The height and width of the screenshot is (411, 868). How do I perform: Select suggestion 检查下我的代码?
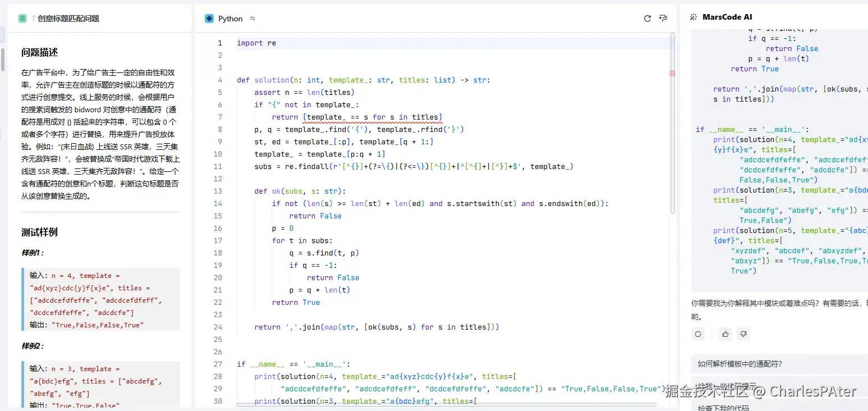(723, 408)
